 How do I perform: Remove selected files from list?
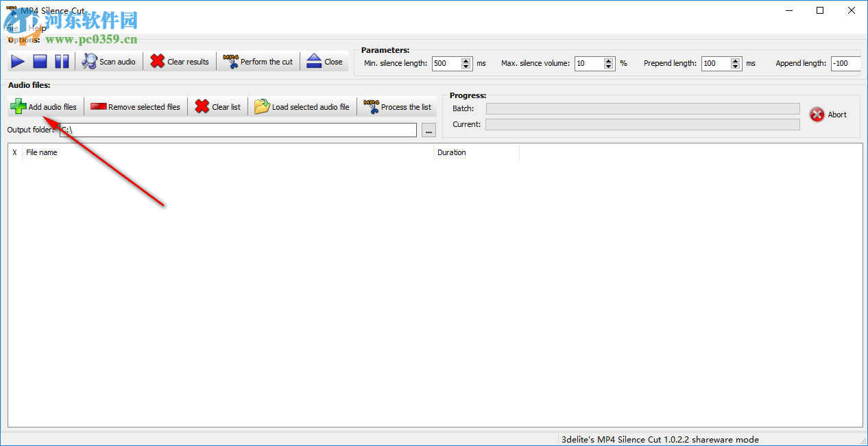pos(136,107)
